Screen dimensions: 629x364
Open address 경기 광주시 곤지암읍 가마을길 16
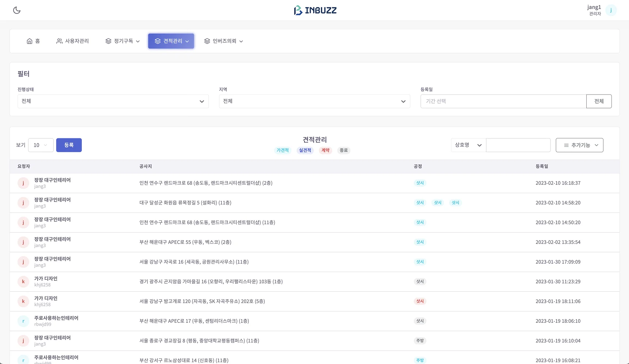[x=211, y=281]
